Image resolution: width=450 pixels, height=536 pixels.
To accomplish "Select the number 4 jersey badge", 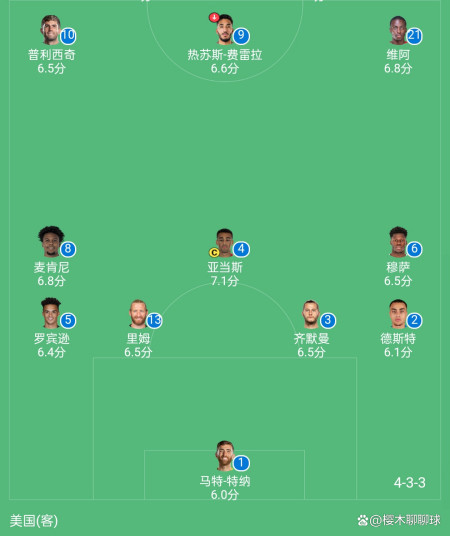I will [241, 249].
